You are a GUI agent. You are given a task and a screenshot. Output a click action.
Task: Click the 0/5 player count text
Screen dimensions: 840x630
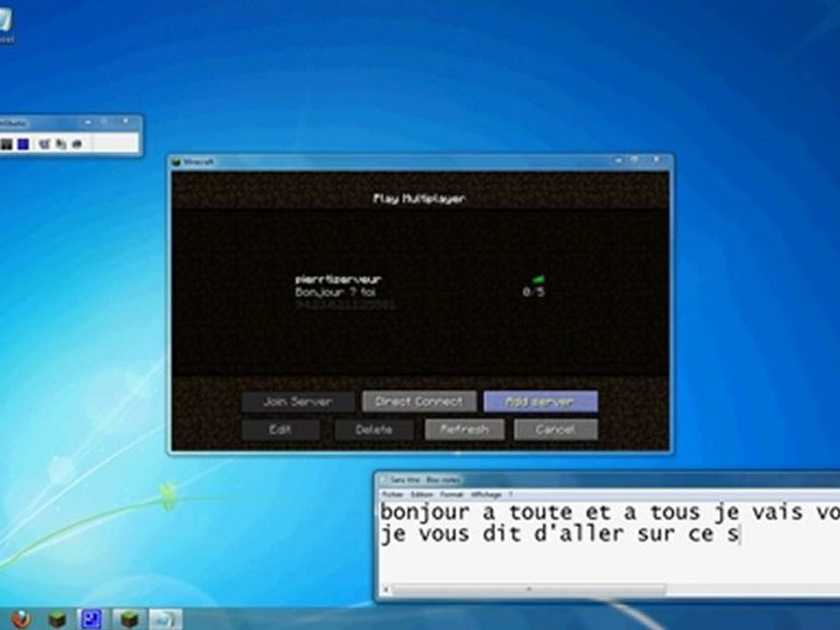(534, 292)
